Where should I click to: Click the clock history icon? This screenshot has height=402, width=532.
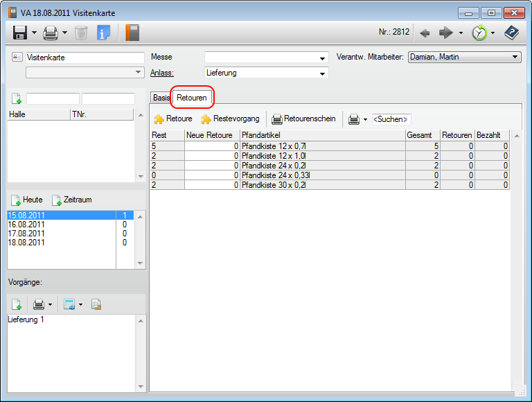coord(479,33)
